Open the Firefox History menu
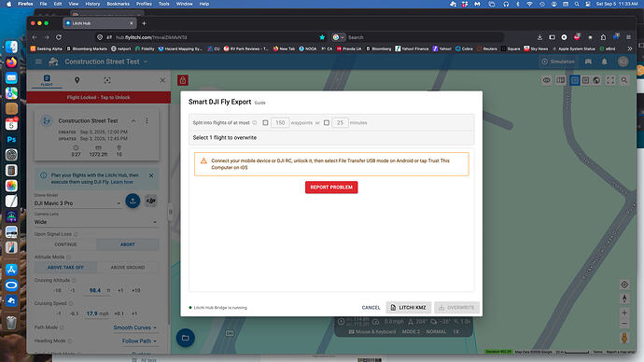644x362 pixels. click(92, 4)
